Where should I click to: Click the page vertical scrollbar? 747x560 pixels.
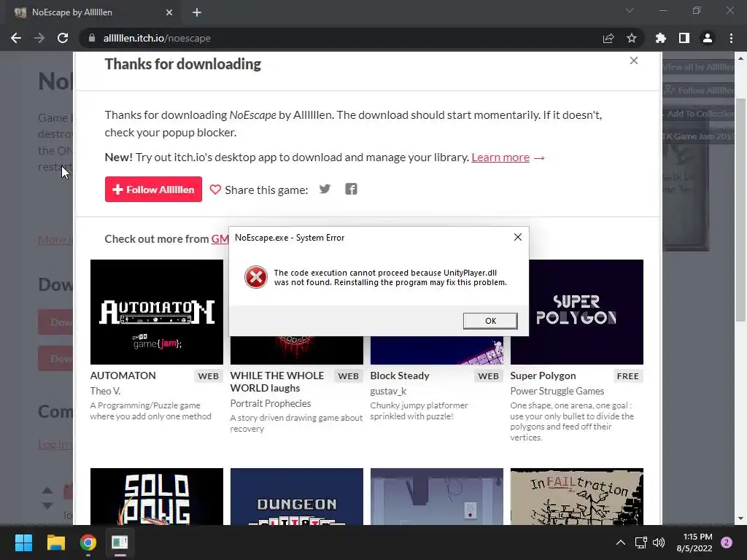tap(740, 209)
